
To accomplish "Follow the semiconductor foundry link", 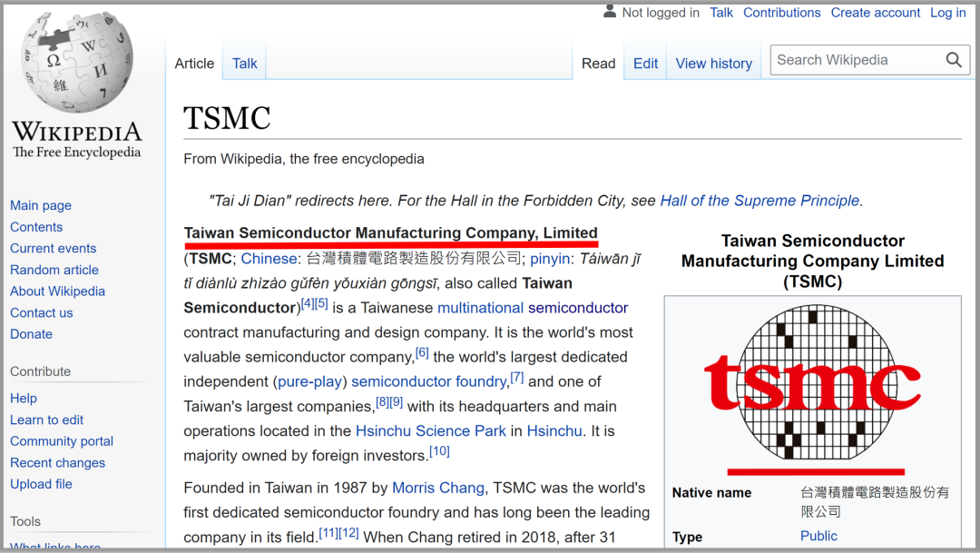I will (x=428, y=381).
